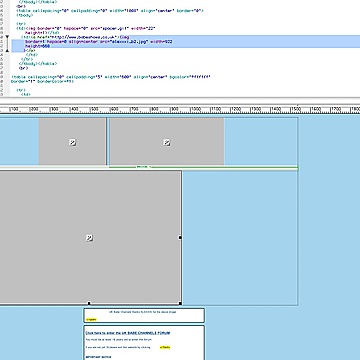Click yellow highlighted script tag in upper box
Screen dimensions: 360x360
[x=91, y=319]
